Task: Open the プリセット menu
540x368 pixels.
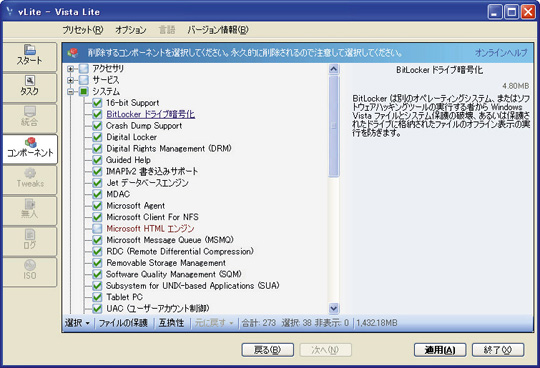Action: point(83,30)
